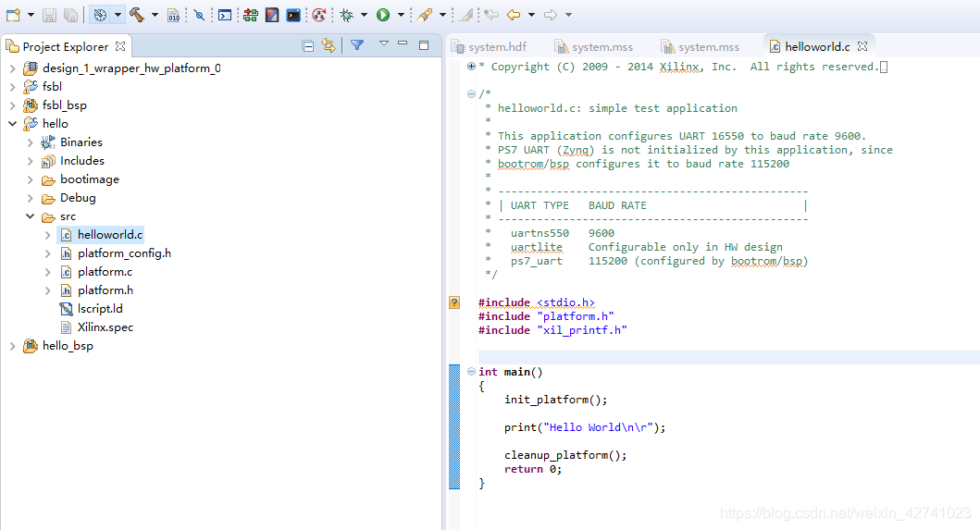Expand the Binaries node
The height and width of the screenshot is (530, 980).
(30, 142)
